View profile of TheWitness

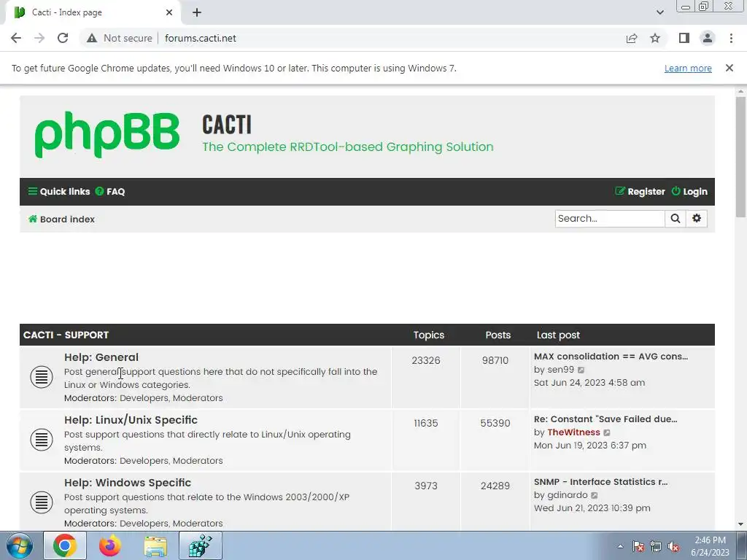coord(573,432)
